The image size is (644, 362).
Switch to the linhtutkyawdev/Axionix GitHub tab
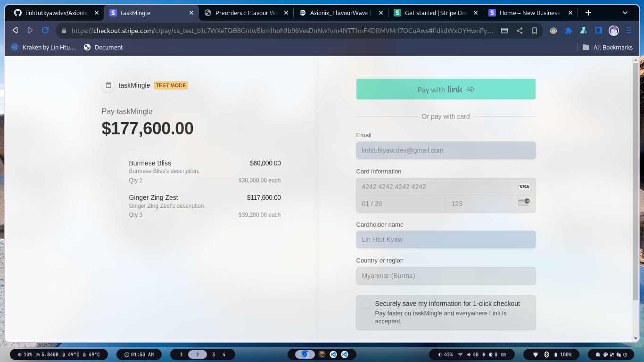[x=57, y=13]
